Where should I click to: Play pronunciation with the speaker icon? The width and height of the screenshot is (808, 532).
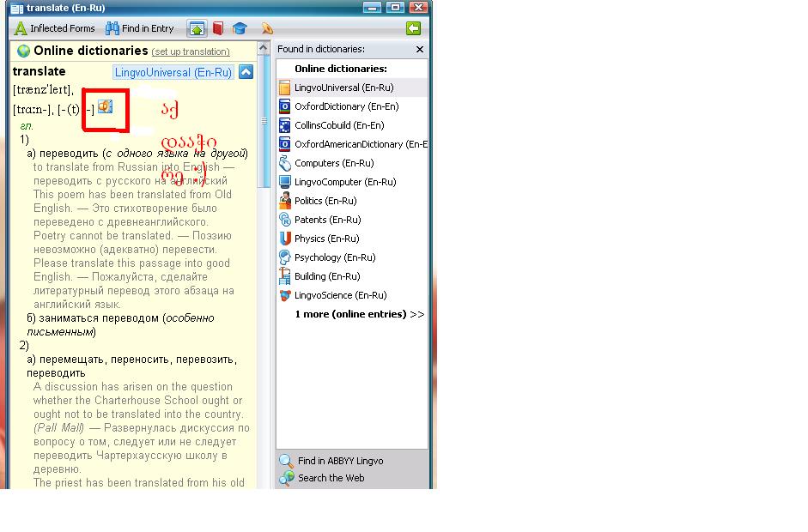[x=105, y=106]
